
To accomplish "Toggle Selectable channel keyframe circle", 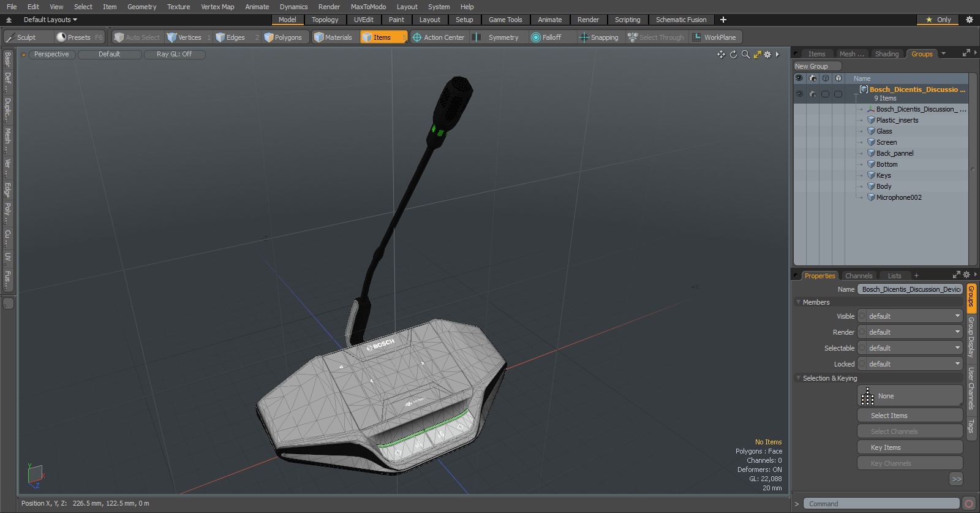I will [x=862, y=348].
